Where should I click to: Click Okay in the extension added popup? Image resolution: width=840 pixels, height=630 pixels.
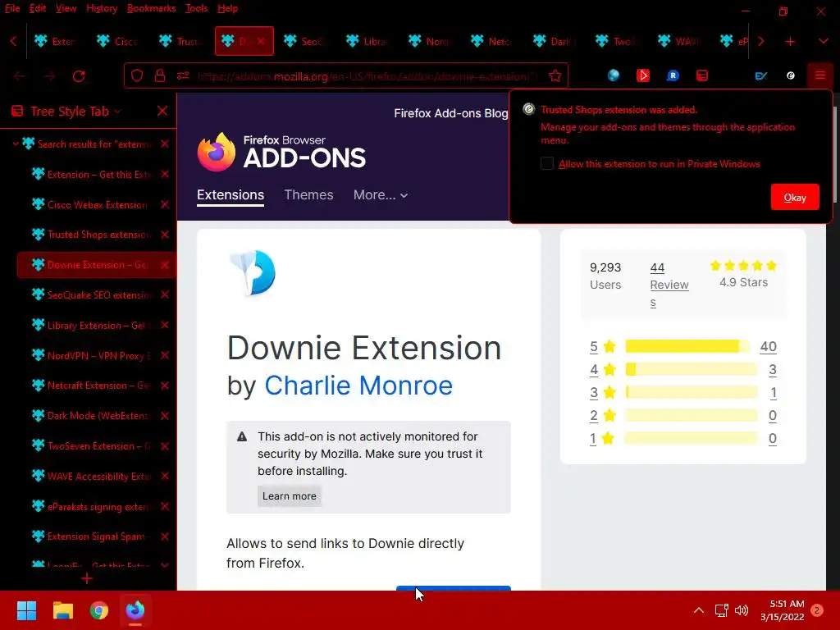[795, 197]
